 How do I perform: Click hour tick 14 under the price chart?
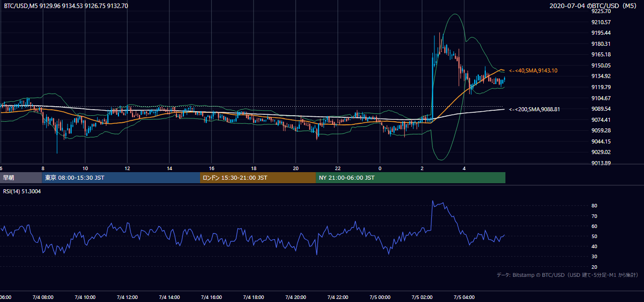point(169,168)
